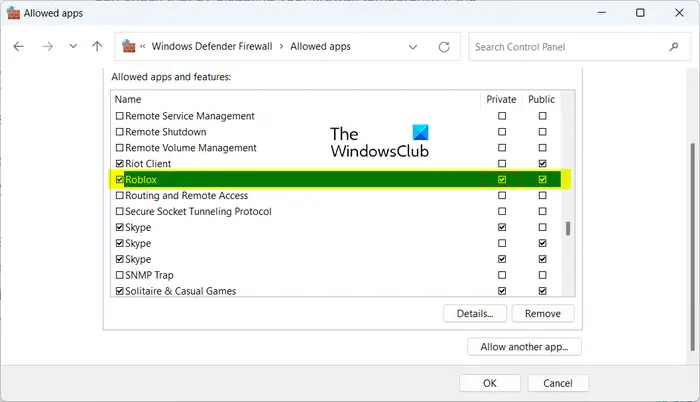Uncheck Riot Client Public checkbox
Image resolution: width=700 pixels, height=402 pixels.
pos(542,163)
